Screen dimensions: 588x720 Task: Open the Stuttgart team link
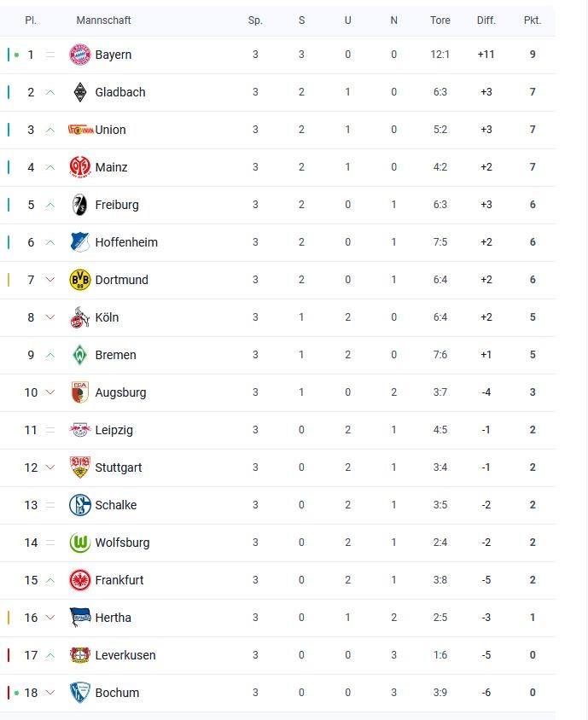click(119, 467)
